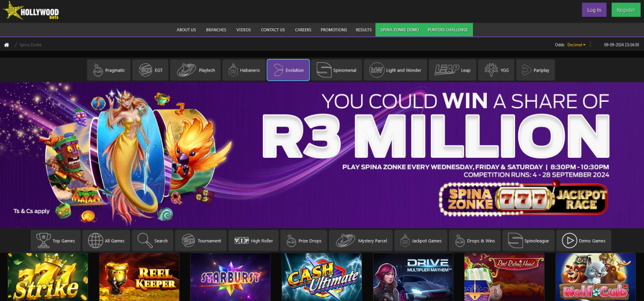Choose the Playtech provider filter
The height and width of the screenshot is (301, 644).
pos(196,70)
